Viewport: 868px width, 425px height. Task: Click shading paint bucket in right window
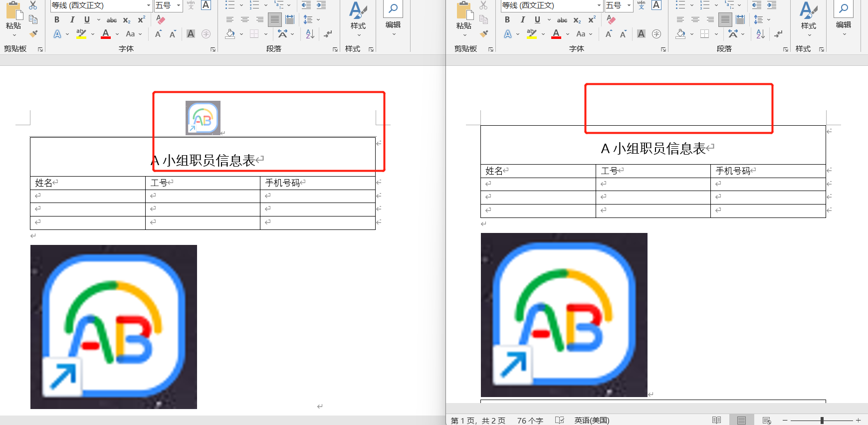click(x=680, y=34)
